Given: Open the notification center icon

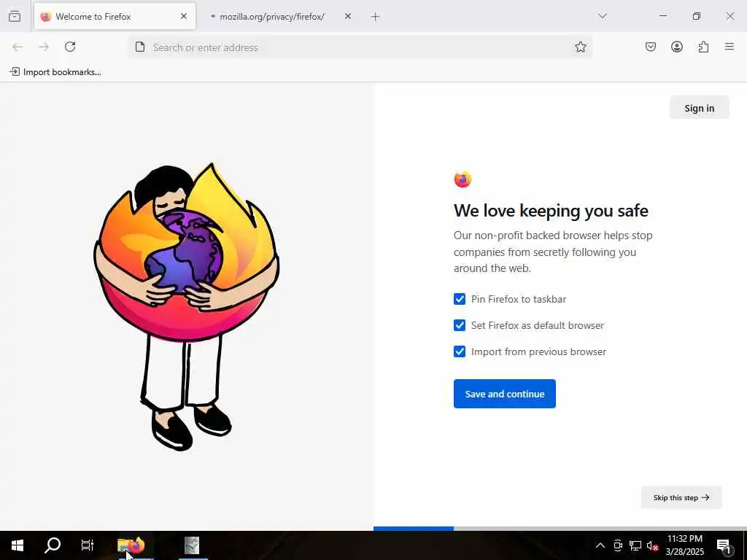Looking at the screenshot, I should pyautogui.click(x=724, y=545).
